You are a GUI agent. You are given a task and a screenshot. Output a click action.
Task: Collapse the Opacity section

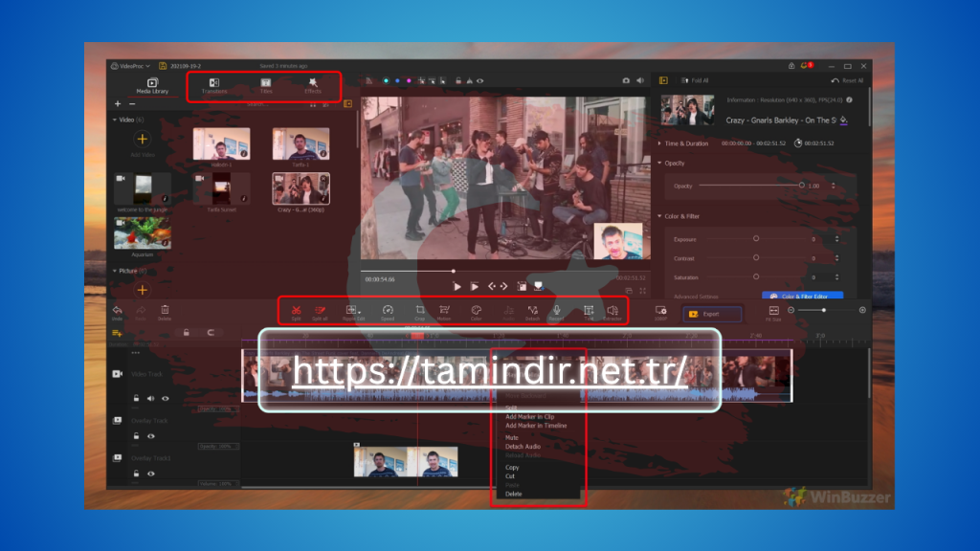click(x=659, y=163)
